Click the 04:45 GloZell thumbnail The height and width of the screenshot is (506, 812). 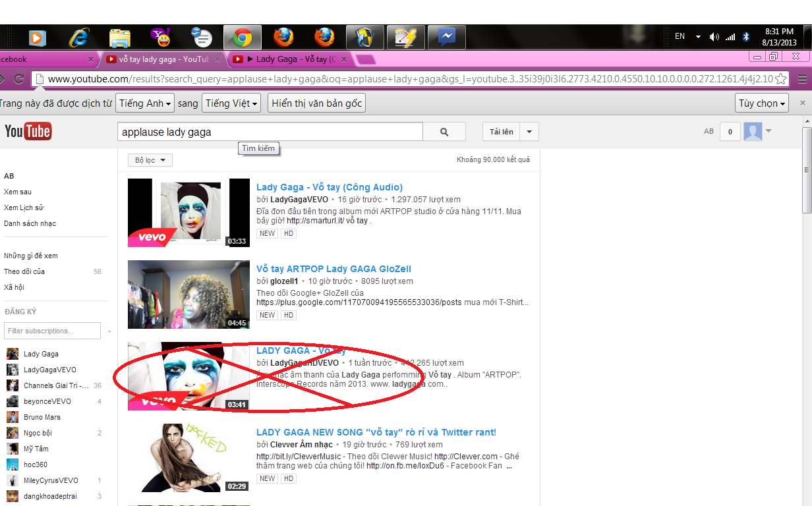point(188,295)
